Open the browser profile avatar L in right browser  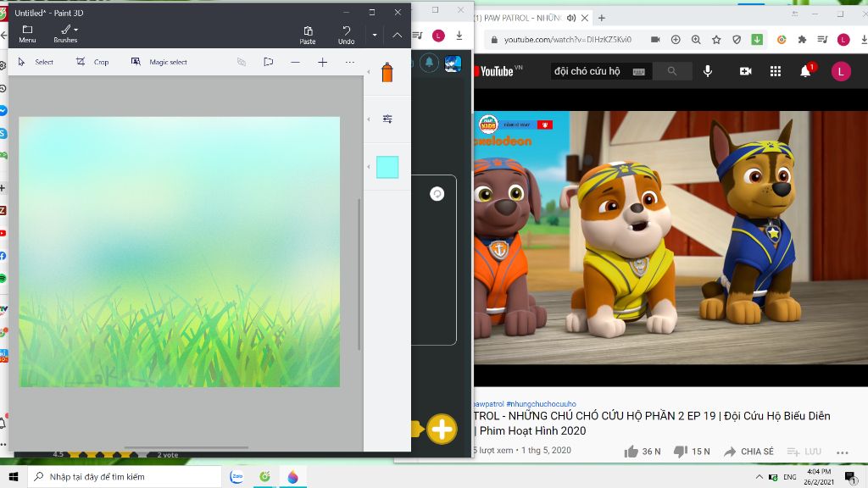pyautogui.click(x=843, y=39)
